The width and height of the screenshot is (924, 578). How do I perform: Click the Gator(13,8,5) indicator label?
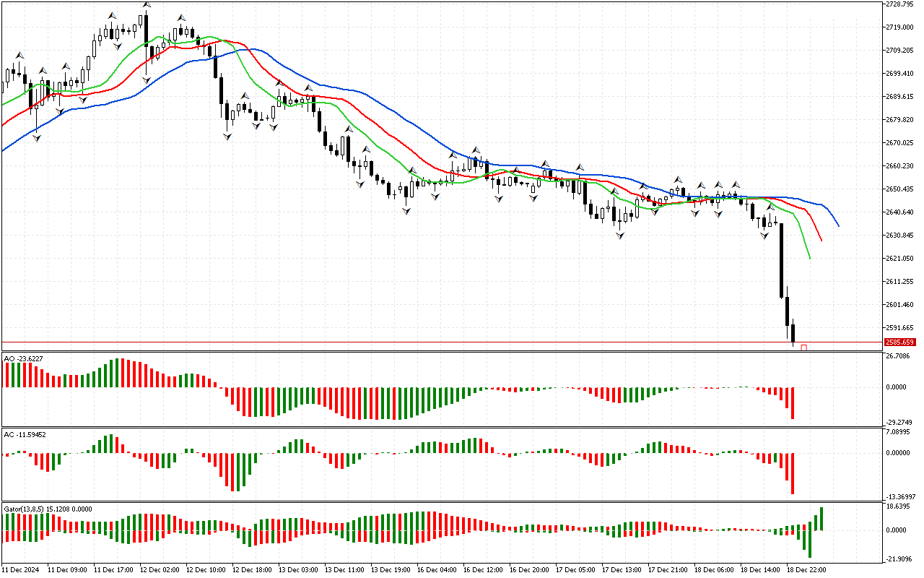48,509
